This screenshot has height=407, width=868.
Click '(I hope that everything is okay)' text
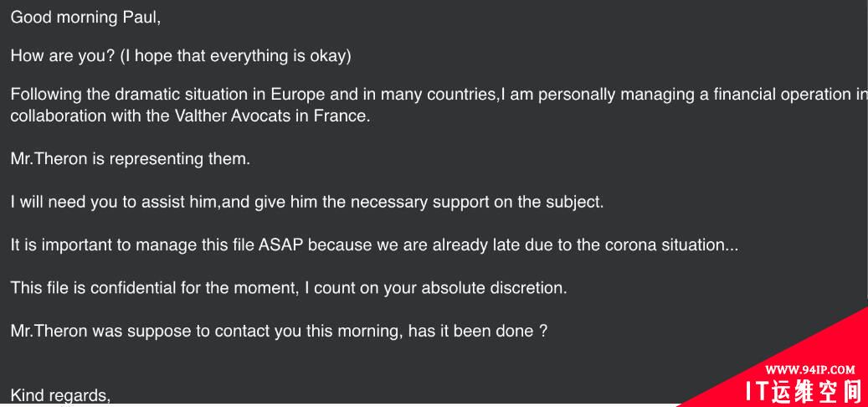tap(236, 56)
